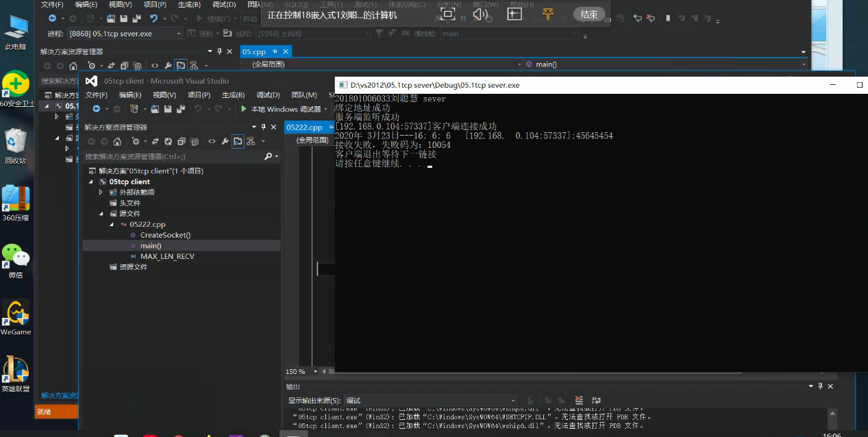
Task: Click Undo icon in server Visual Studio toolbar
Action: [x=153, y=18]
